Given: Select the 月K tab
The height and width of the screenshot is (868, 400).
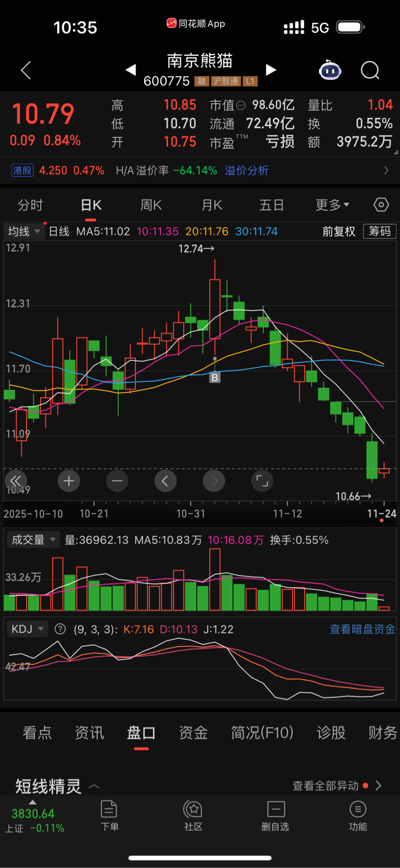Looking at the screenshot, I should click(x=212, y=205).
